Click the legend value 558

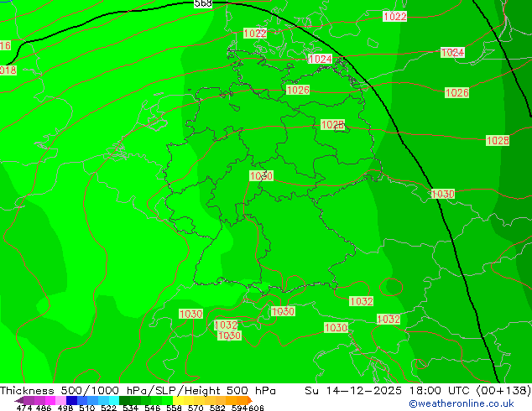pyautogui.click(x=174, y=408)
